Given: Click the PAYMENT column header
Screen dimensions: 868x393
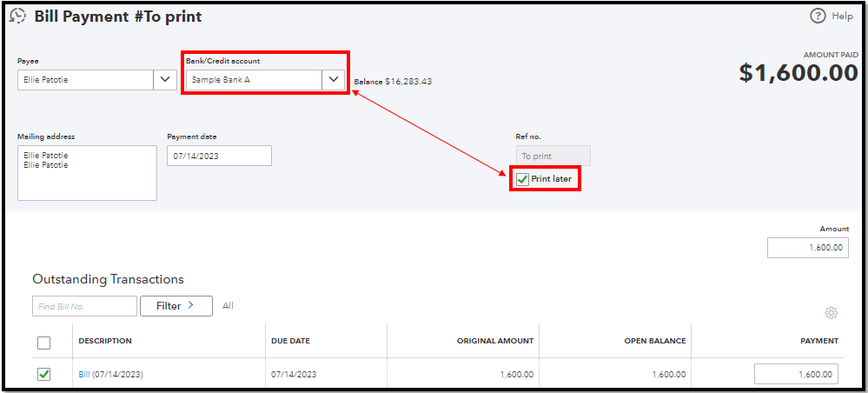Looking at the screenshot, I should (x=819, y=341).
